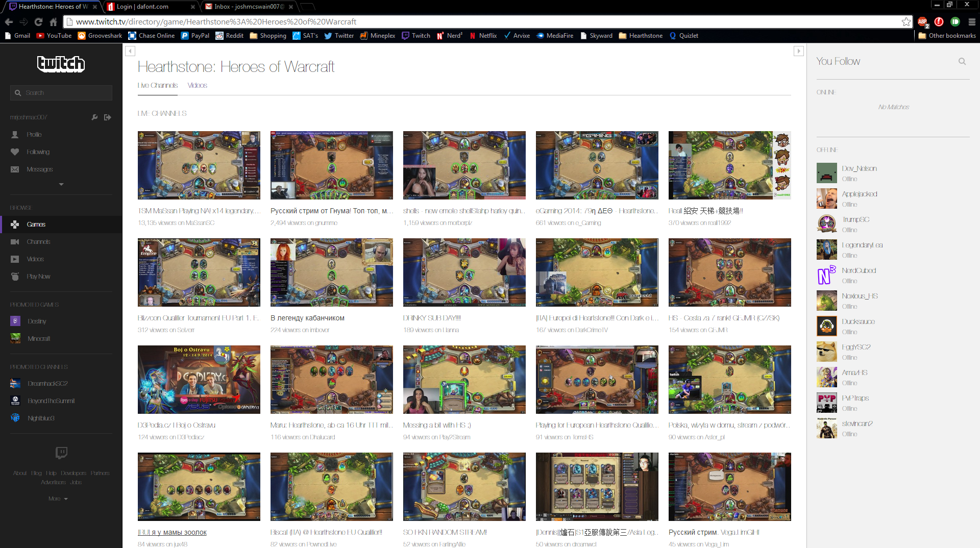Open the Hearthstone bookmarks folder
The image size is (980, 548).
(641, 36)
